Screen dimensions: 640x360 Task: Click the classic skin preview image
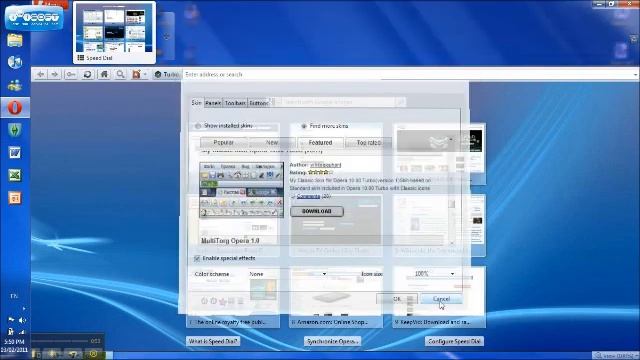[x=241, y=190]
